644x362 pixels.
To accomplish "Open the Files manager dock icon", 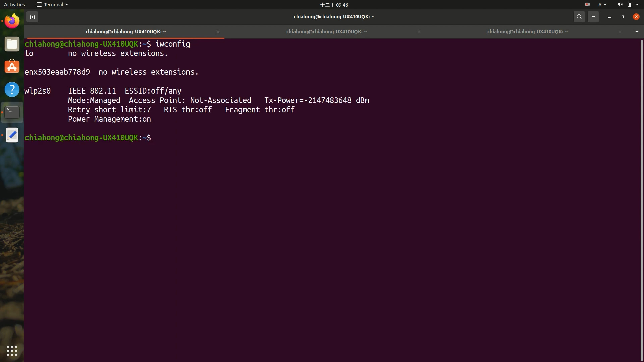I will 12,44.
